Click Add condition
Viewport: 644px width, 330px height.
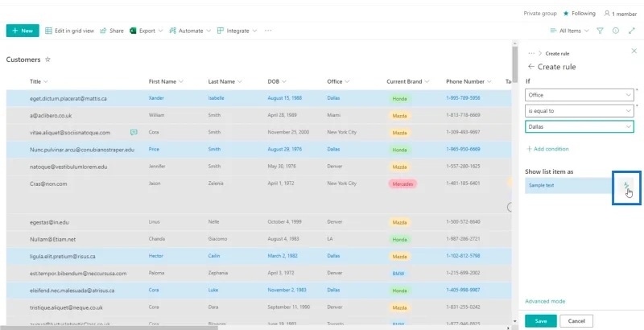pyautogui.click(x=548, y=149)
